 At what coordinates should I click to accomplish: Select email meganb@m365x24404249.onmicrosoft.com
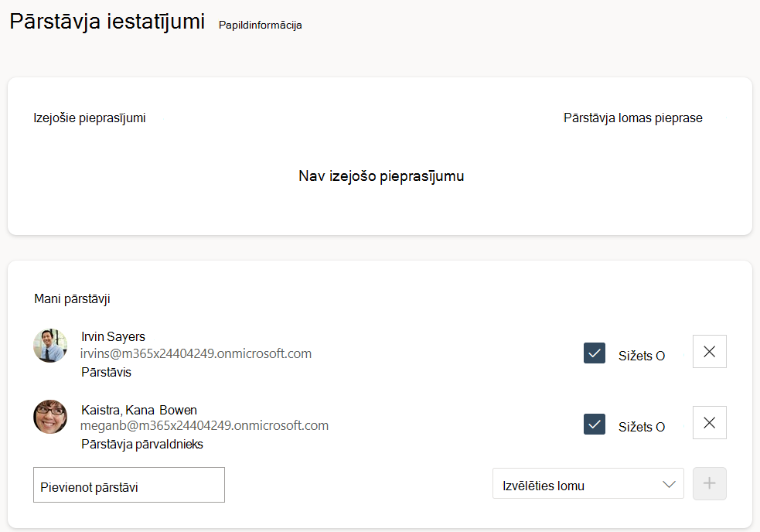tap(205, 425)
